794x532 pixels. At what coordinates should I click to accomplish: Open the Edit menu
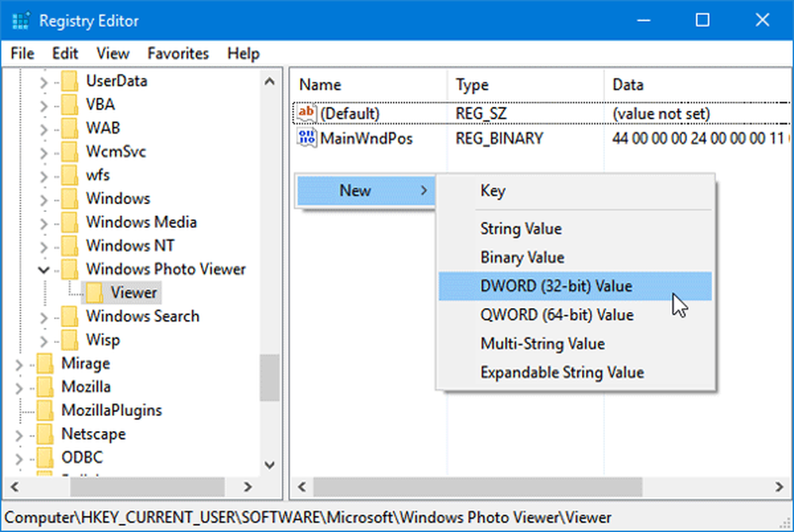tap(66, 54)
